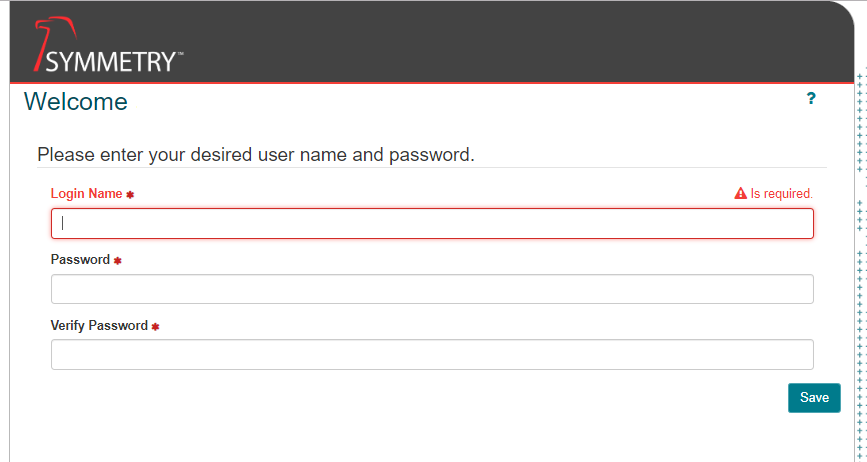Click the asterisk beside Verify Password label
The height and width of the screenshot is (462, 867).
coord(155,327)
